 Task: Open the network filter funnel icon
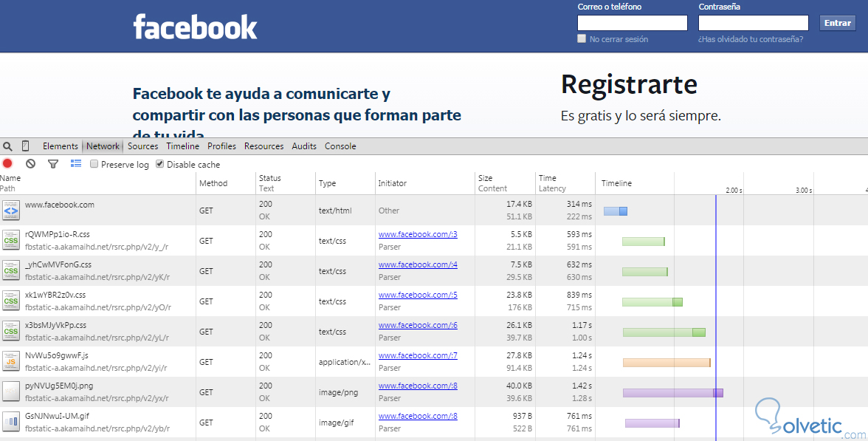click(53, 164)
